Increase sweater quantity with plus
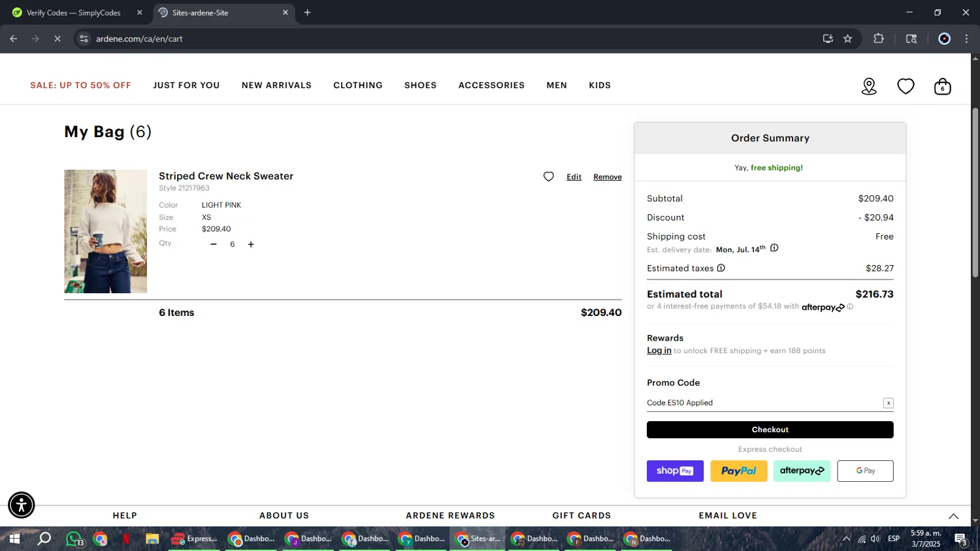The image size is (980, 551). pos(251,244)
